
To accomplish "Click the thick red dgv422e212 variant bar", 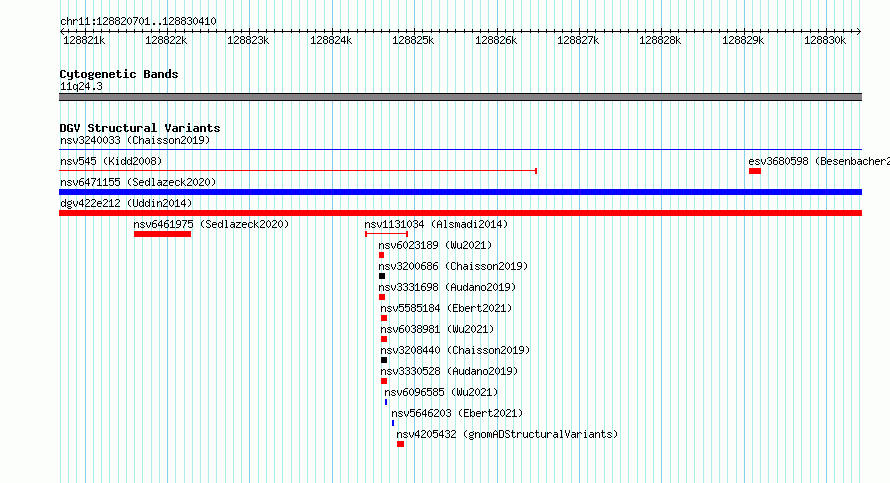I will point(460,213).
